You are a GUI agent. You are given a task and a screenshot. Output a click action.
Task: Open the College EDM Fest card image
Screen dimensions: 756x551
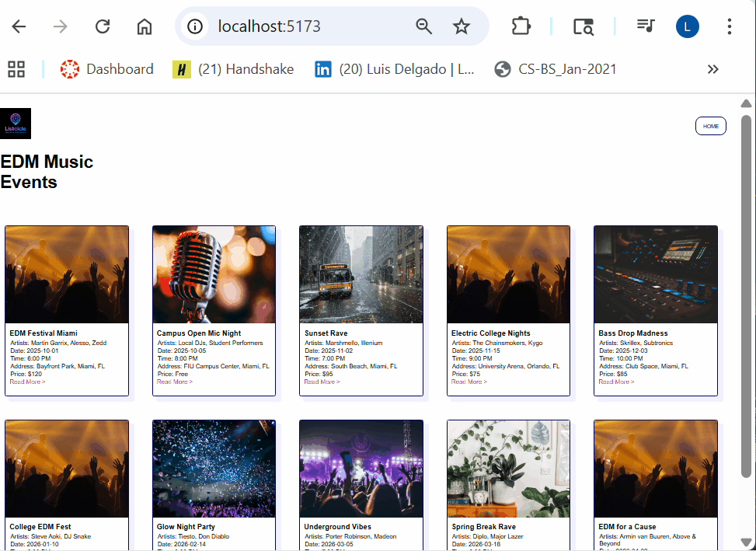coord(67,469)
